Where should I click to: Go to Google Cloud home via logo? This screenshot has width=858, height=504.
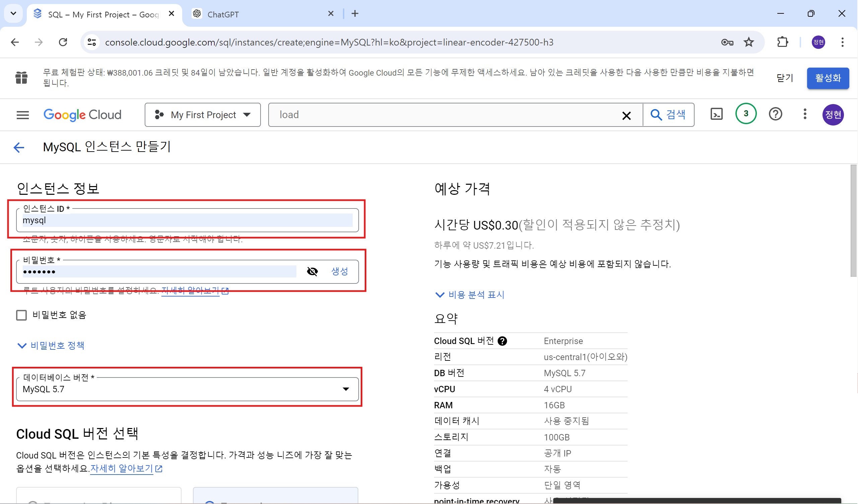pos(82,115)
